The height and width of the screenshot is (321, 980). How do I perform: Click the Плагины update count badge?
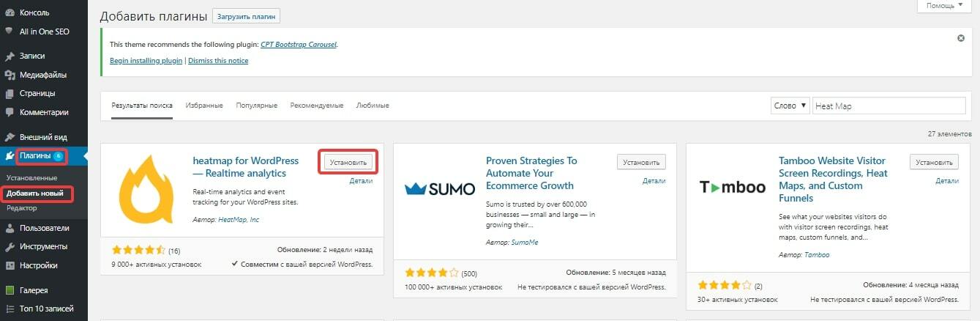tap(59, 155)
